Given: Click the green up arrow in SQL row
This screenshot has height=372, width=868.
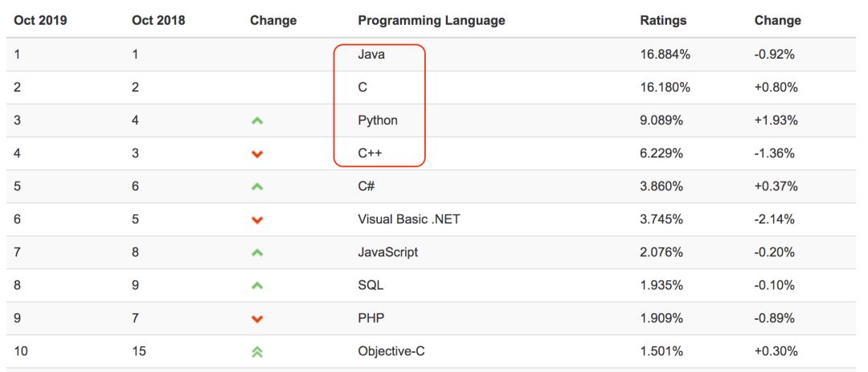Looking at the screenshot, I should pyautogui.click(x=257, y=286).
